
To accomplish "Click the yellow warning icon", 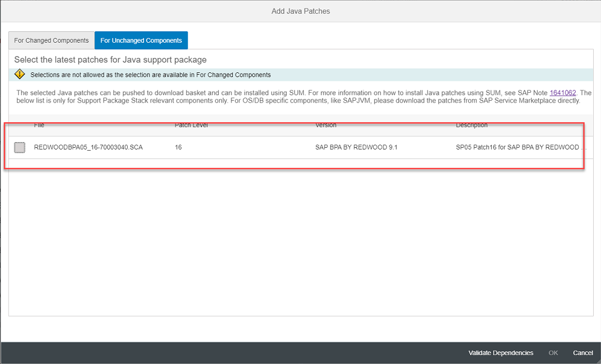I will (19, 74).
